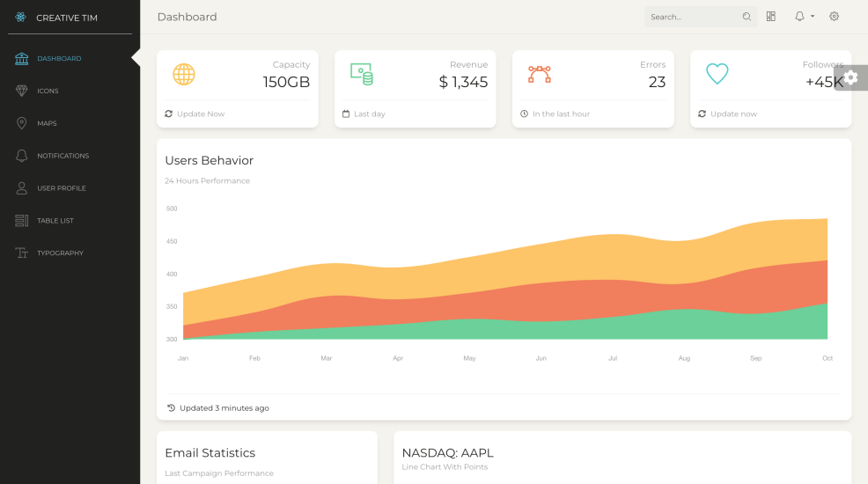Select User Profile in sidebar
Image resolution: width=868 pixels, height=484 pixels.
[61, 188]
